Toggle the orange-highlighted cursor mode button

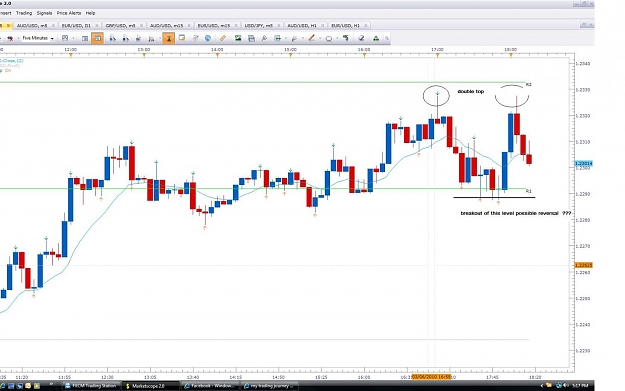(x=169, y=38)
